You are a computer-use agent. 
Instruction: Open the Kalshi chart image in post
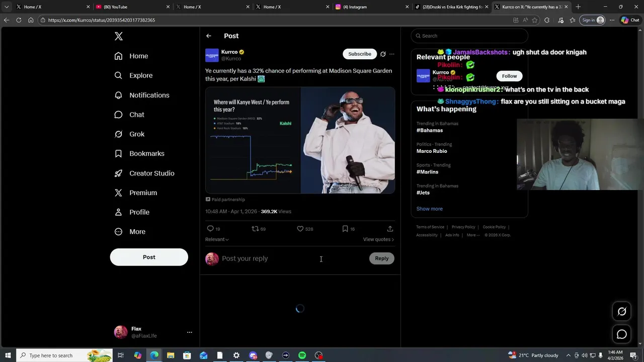pyautogui.click(x=253, y=140)
